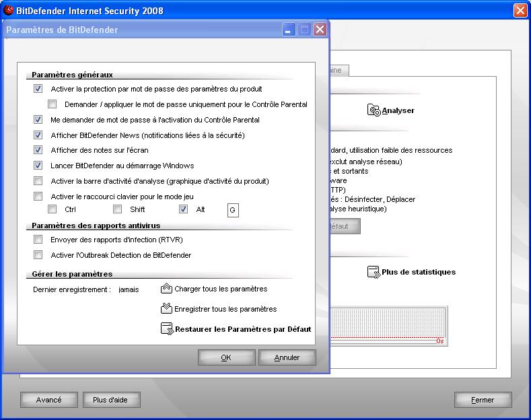Close the BitDefender Internet Security 2008 window

520,11
